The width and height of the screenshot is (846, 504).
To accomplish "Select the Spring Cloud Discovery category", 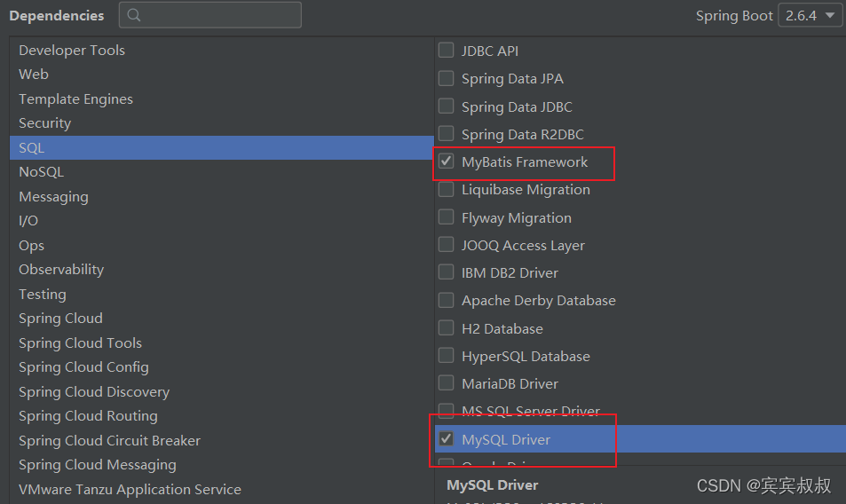I will coord(222,392).
